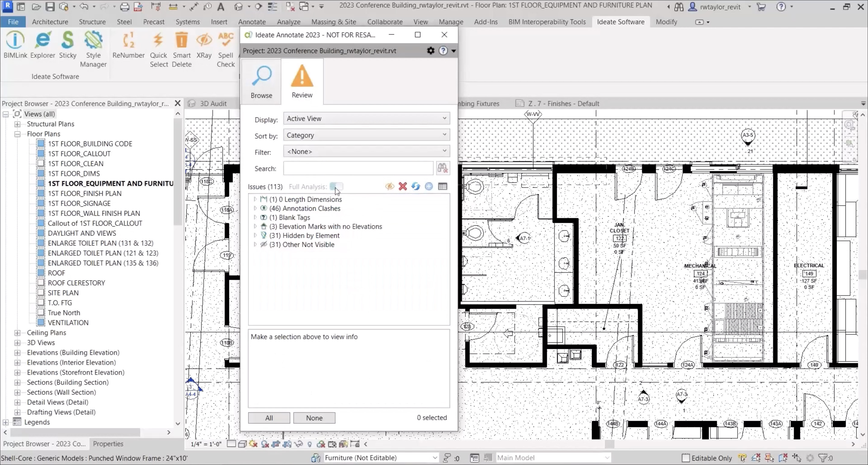Click the blue circle icon in the issues toolbar
Image resolution: width=868 pixels, height=465 pixels.
[429, 186]
